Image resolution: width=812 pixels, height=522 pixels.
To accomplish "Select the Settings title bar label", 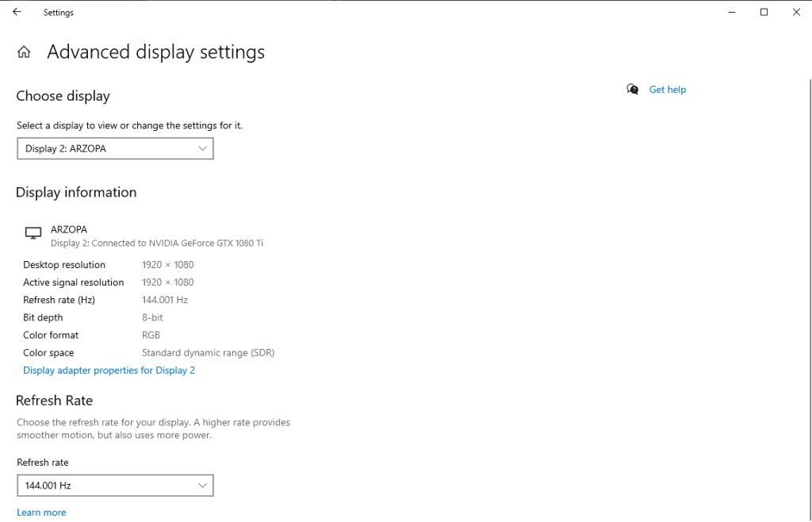I will (58, 12).
